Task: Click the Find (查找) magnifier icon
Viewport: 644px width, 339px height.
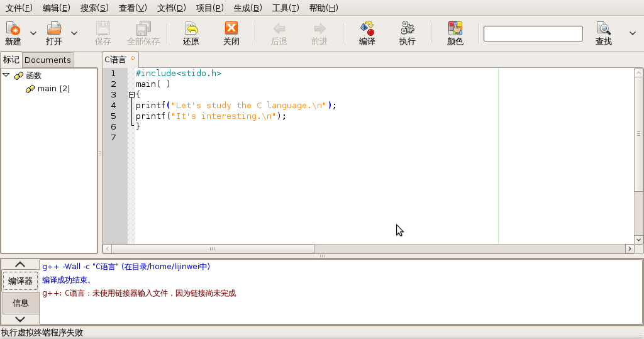Action: coord(603,28)
